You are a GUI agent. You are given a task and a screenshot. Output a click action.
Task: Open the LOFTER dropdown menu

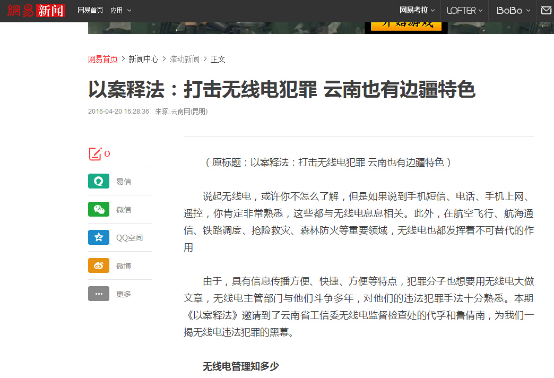coord(464,11)
